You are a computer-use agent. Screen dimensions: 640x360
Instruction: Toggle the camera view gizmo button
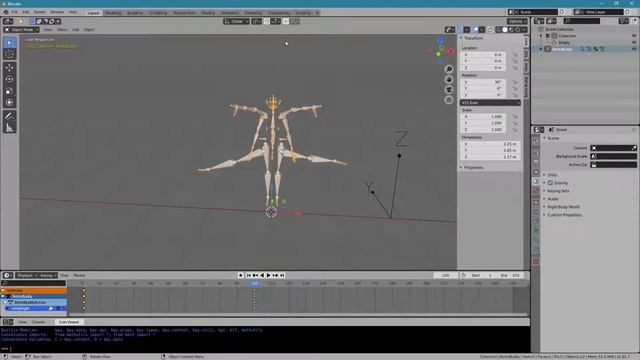coord(449,90)
